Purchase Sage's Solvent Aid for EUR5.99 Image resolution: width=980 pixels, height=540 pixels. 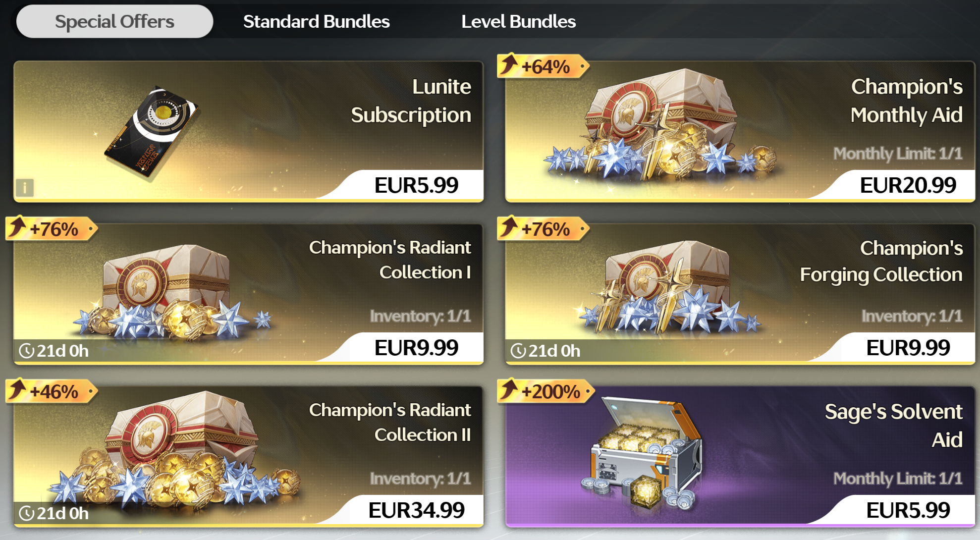pyautogui.click(x=908, y=510)
